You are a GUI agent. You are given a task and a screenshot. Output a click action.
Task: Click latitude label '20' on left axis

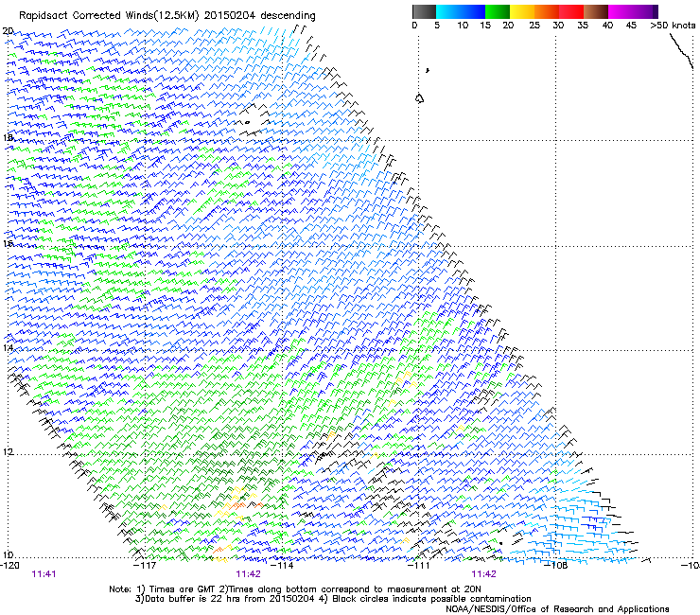(8, 31)
